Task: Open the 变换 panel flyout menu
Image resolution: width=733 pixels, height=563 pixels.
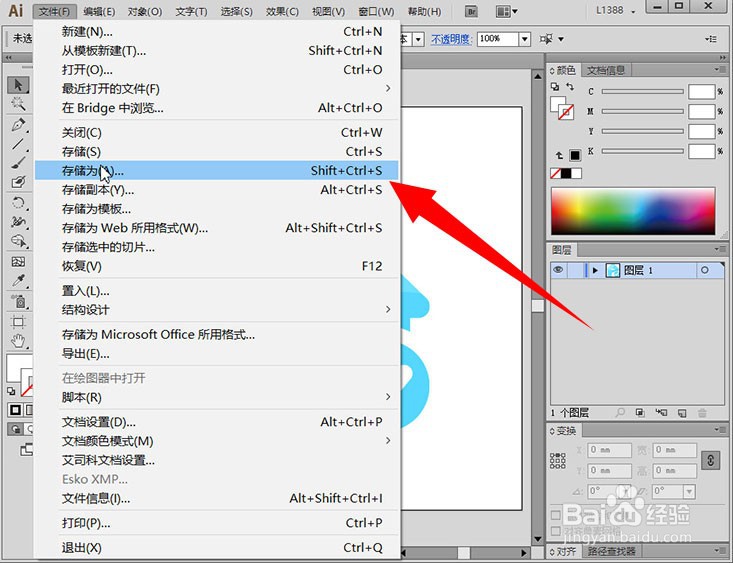Action: (x=720, y=430)
